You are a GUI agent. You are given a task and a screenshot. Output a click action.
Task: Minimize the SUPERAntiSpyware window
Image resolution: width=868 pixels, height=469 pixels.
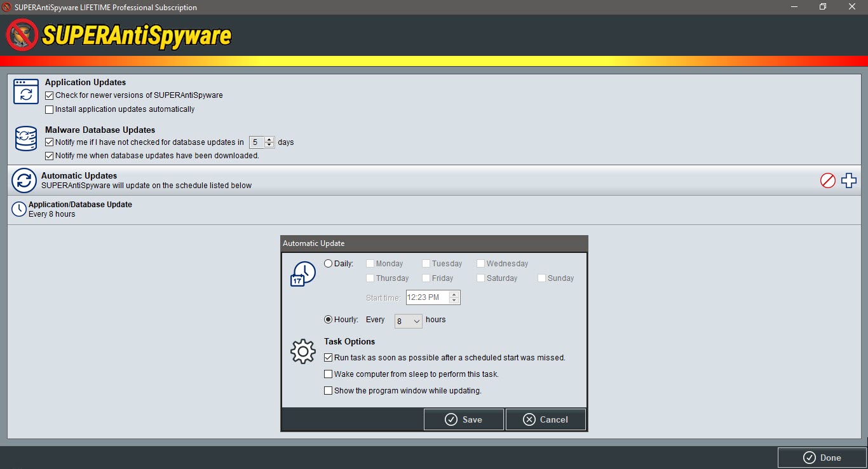click(794, 7)
